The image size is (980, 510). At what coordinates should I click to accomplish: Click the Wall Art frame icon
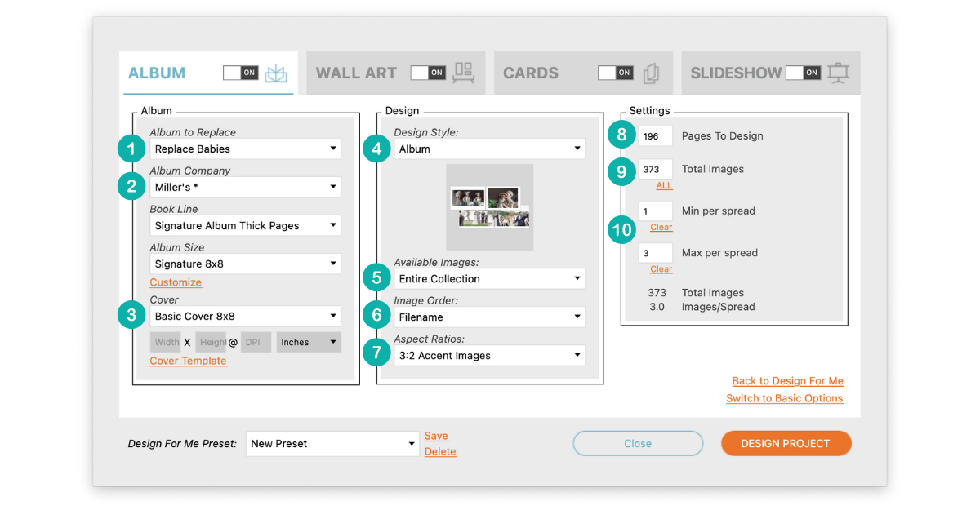pyautogui.click(x=464, y=73)
